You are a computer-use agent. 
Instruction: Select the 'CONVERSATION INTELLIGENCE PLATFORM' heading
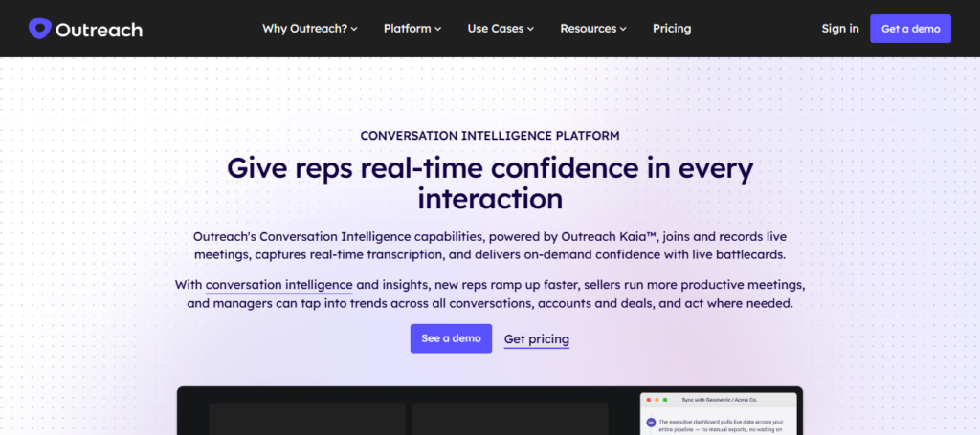point(490,136)
